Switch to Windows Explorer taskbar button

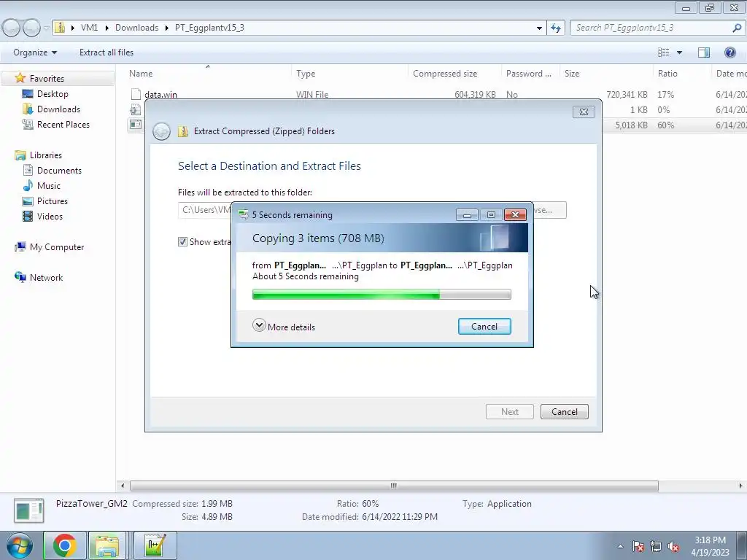coord(107,545)
